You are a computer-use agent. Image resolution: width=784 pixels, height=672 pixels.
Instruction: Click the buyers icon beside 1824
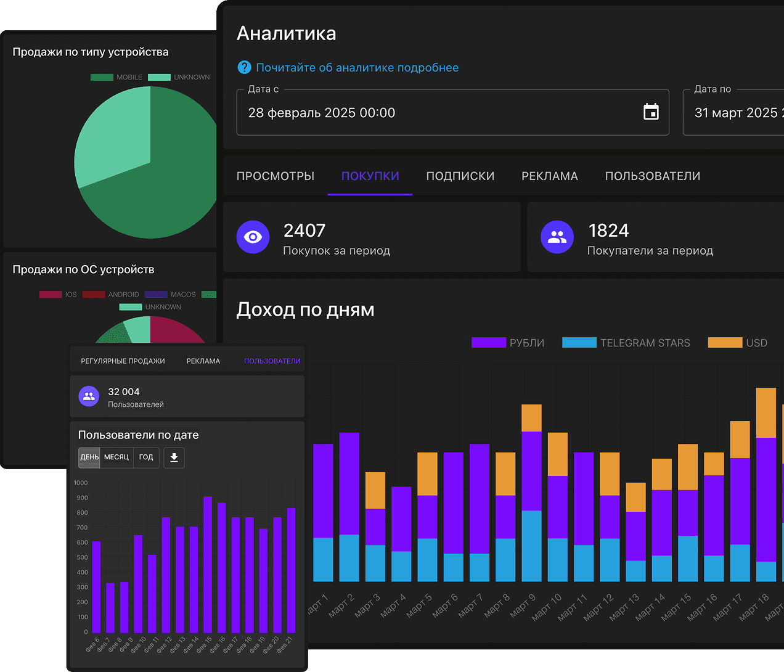pyautogui.click(x=557, y=237)
